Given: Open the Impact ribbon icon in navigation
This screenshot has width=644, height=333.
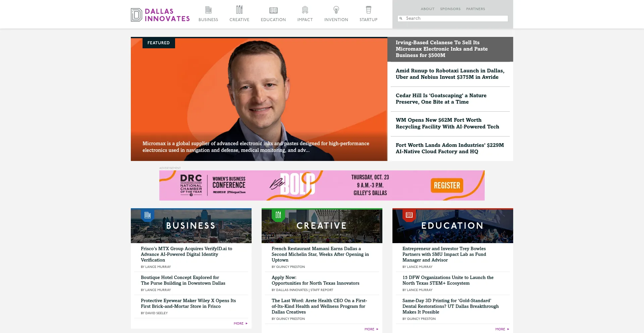Looking at the screenshot, I should 305,10.
